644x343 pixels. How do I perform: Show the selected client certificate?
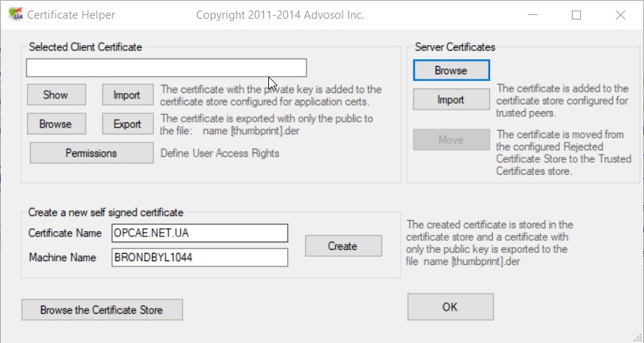tap(56, 95)
